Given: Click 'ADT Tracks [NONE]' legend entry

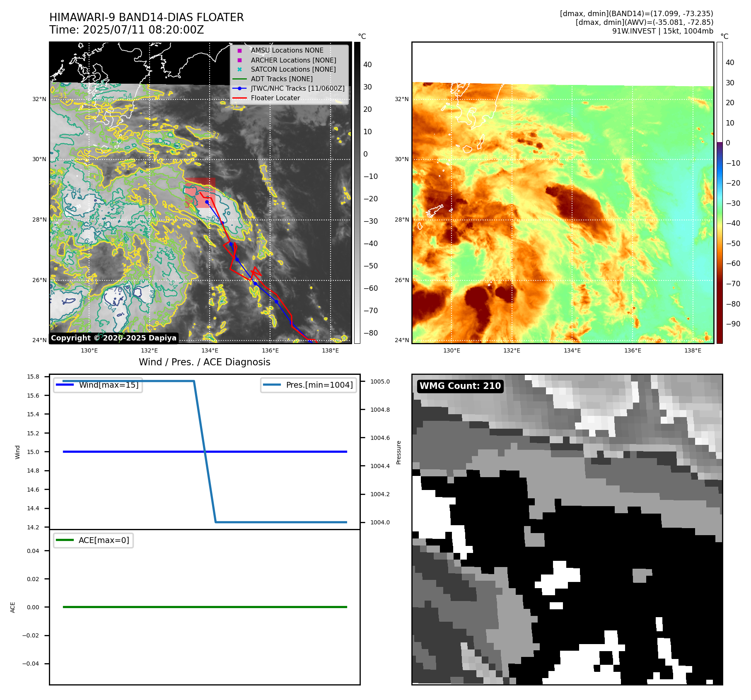Looking at the screenshot, I should pos(282,79).
